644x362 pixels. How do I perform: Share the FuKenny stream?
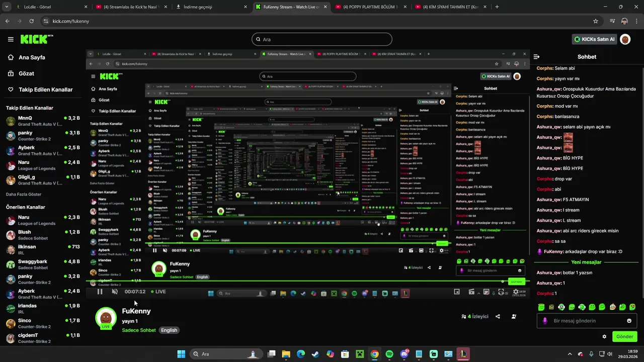(498, 317)
